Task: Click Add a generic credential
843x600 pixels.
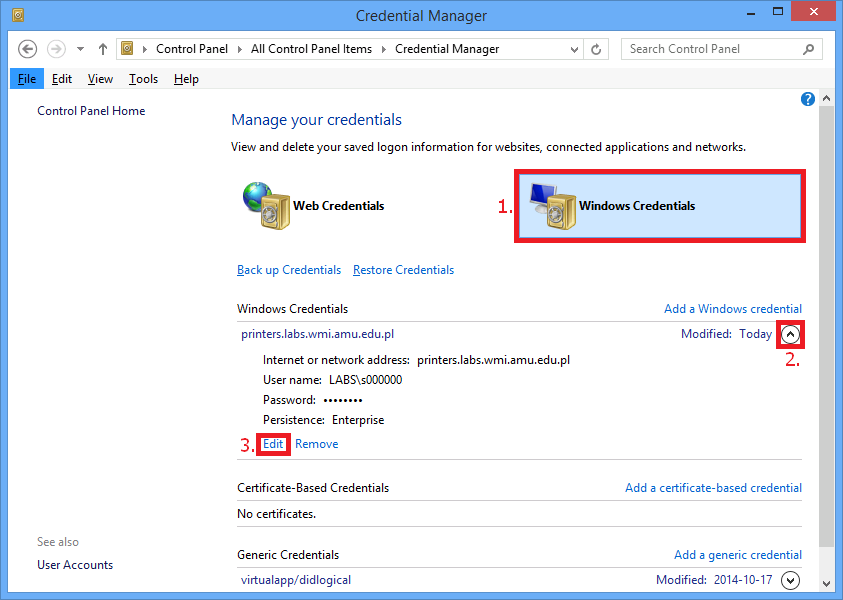Action: [738, 555]
